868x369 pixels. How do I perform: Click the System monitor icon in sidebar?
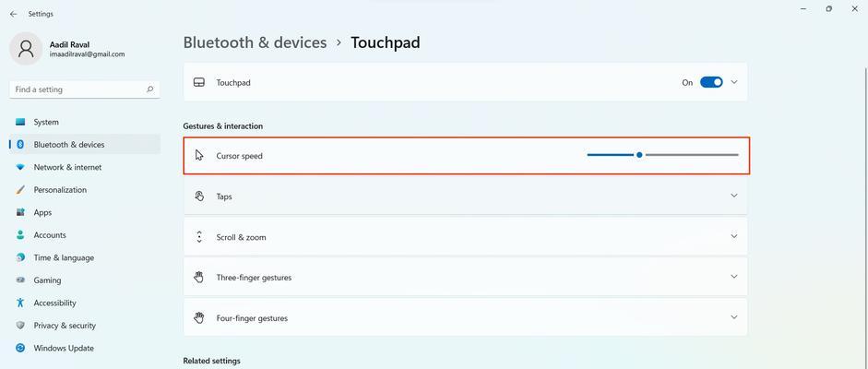pos(20,122)
